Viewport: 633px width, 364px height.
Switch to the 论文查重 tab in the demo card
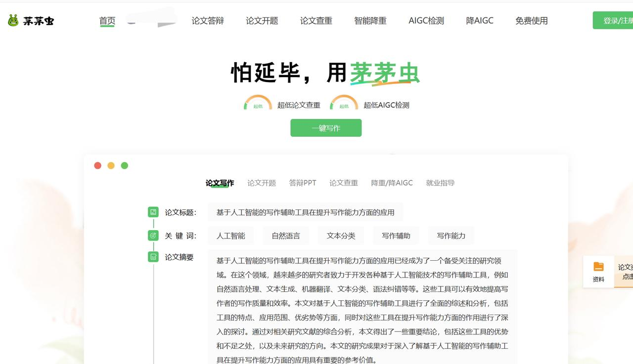click(x=344, y=183)
